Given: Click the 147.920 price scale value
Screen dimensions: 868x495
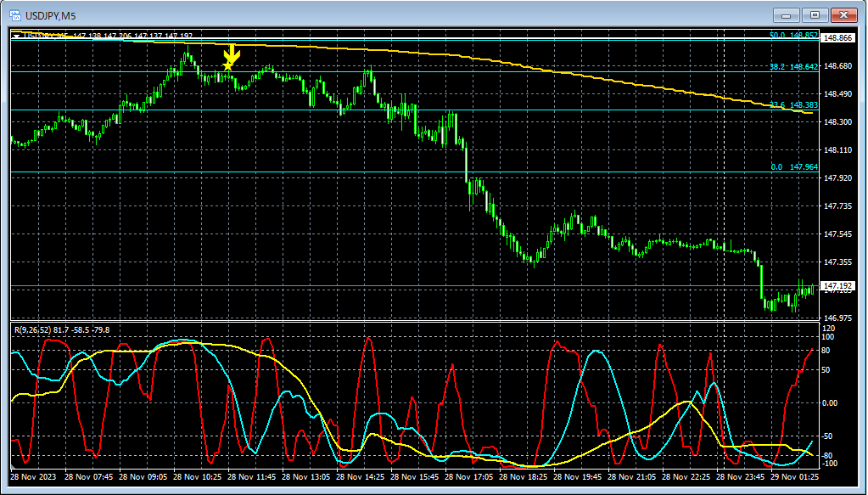Looking at the screenshot, I should coord(838,178).
